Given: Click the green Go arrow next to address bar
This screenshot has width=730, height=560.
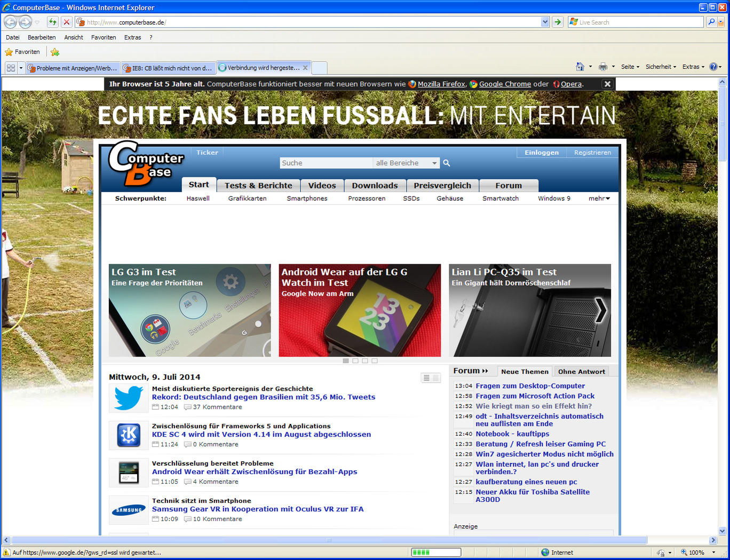Looking at the screenshot, I should point(558,22).
